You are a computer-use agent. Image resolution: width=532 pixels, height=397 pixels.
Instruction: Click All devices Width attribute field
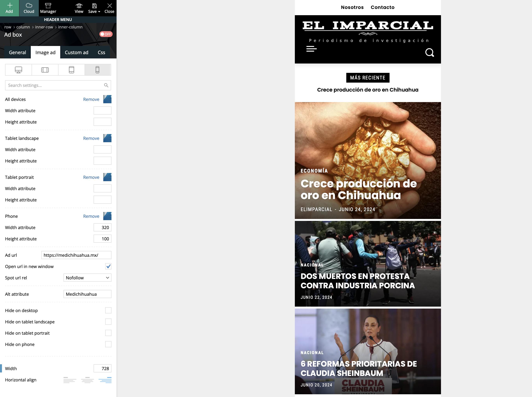tap(103, 110)
